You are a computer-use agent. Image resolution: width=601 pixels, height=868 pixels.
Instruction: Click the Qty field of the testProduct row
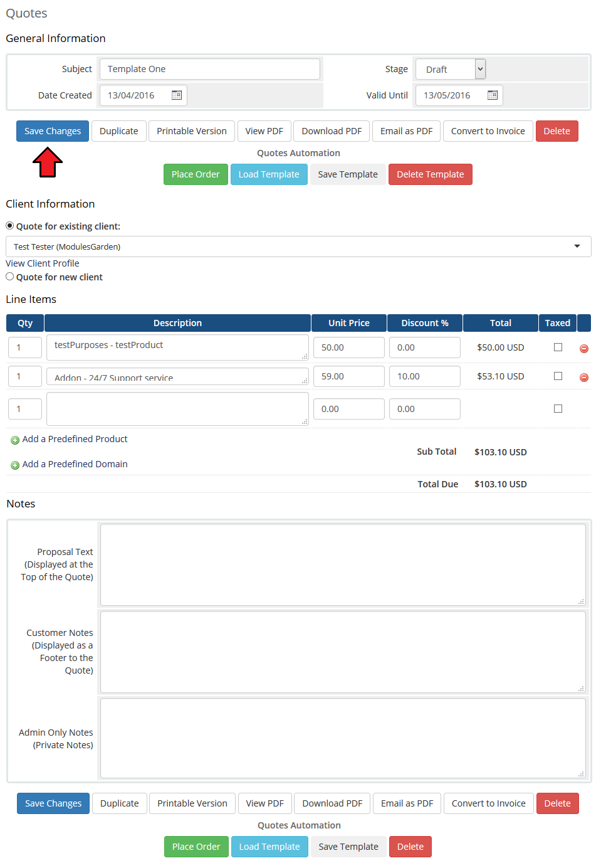(x=25, y=347)
